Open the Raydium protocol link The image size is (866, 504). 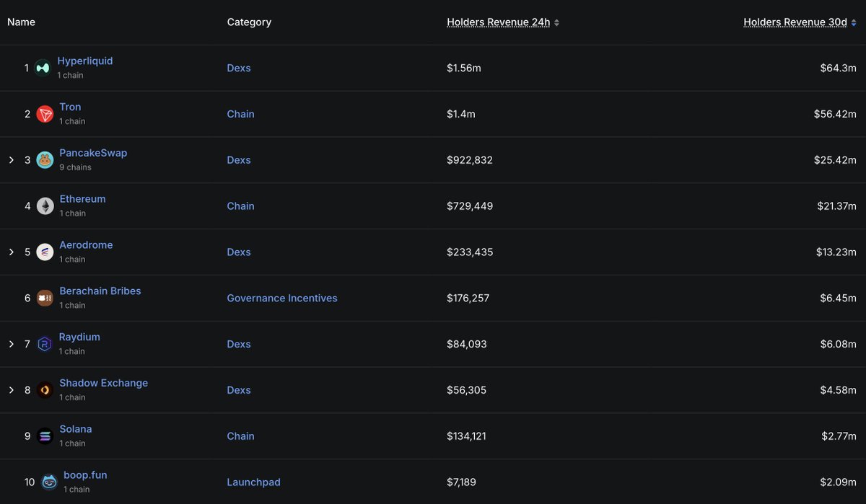[79, 337]
